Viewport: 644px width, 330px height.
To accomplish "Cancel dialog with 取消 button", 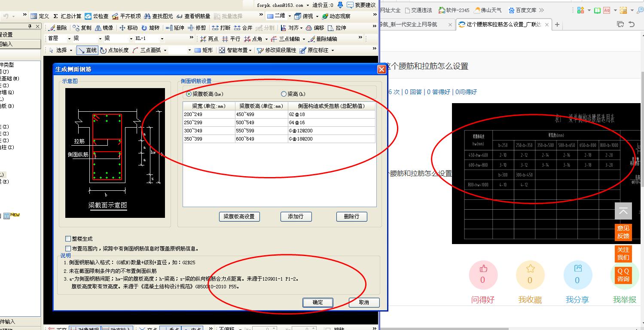I will 364,302.
